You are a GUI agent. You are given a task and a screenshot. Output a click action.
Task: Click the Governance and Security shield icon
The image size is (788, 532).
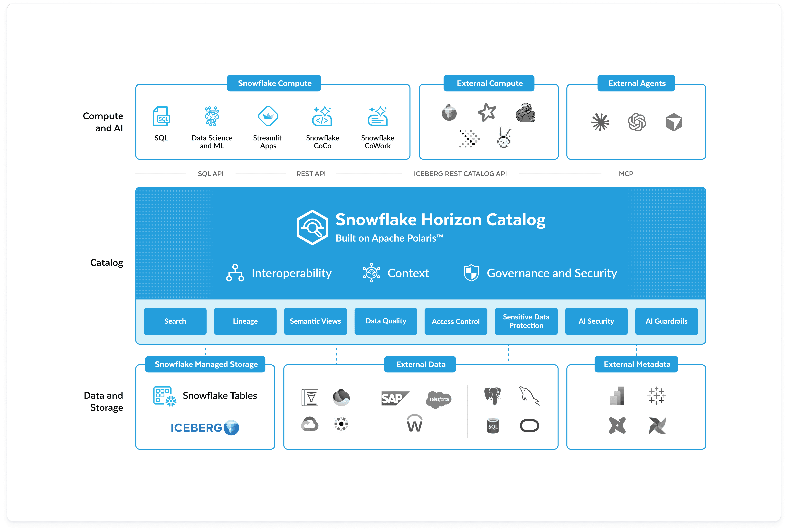(x=471, y=273)
